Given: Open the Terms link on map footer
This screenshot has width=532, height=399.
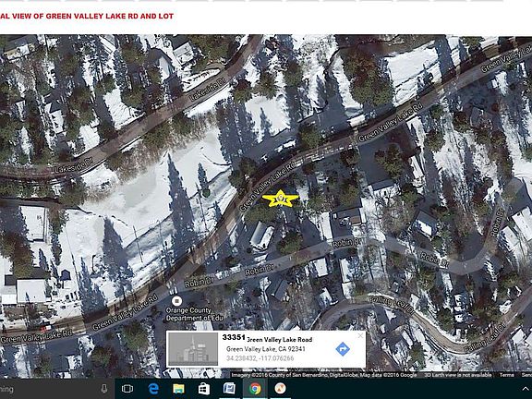Looking at the screenshot, I should pyautogui.click(x=506, y=375).
